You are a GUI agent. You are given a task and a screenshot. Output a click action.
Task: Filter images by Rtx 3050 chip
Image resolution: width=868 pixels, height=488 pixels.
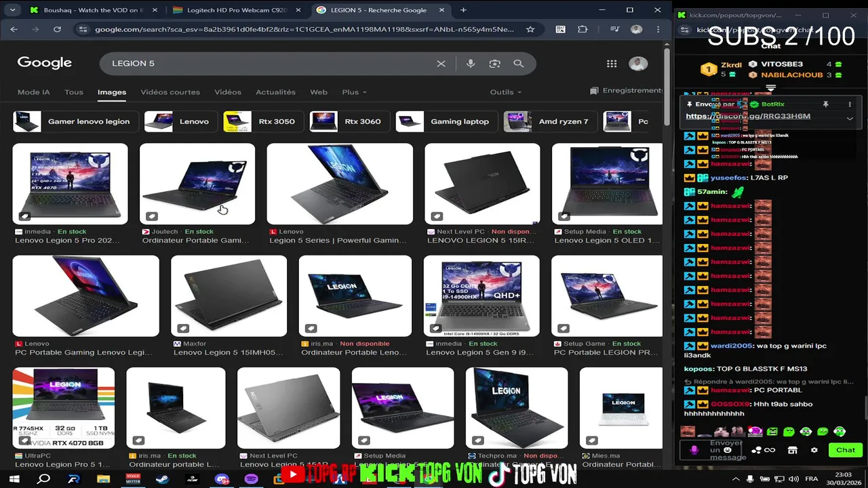coord(263,121)
